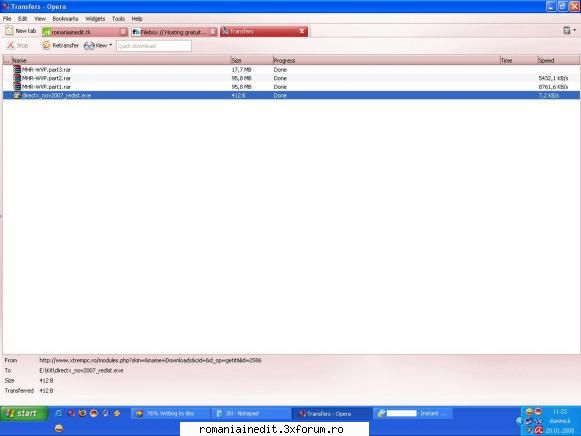Open the Widgets menu
The image size is (581, 436).
[x=95, y=19]
